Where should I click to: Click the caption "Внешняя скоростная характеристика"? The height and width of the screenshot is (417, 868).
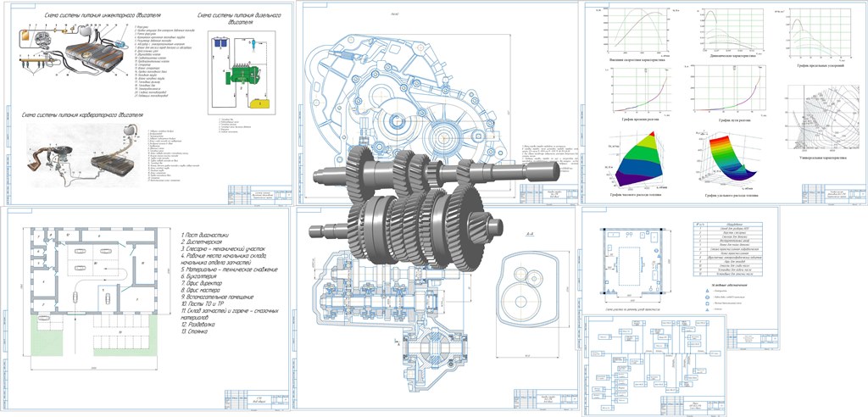tap(636, 59)
